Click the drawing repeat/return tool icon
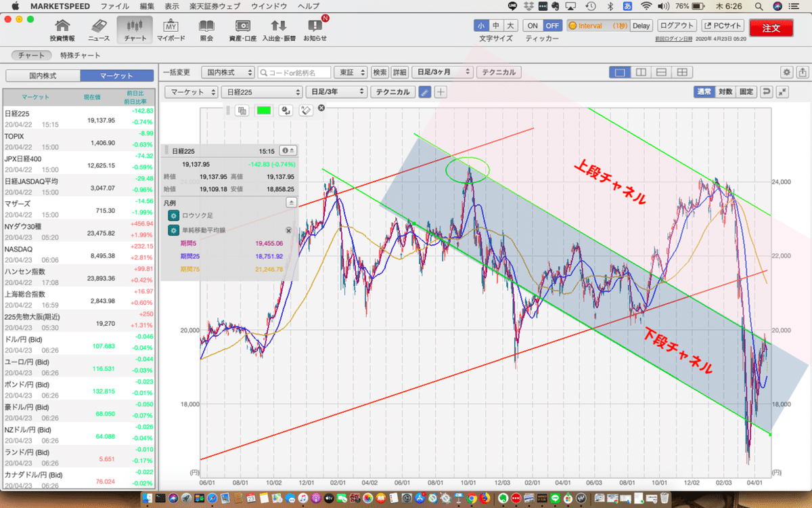Viewport: 812px width, 508px height. tap(285, 110)
